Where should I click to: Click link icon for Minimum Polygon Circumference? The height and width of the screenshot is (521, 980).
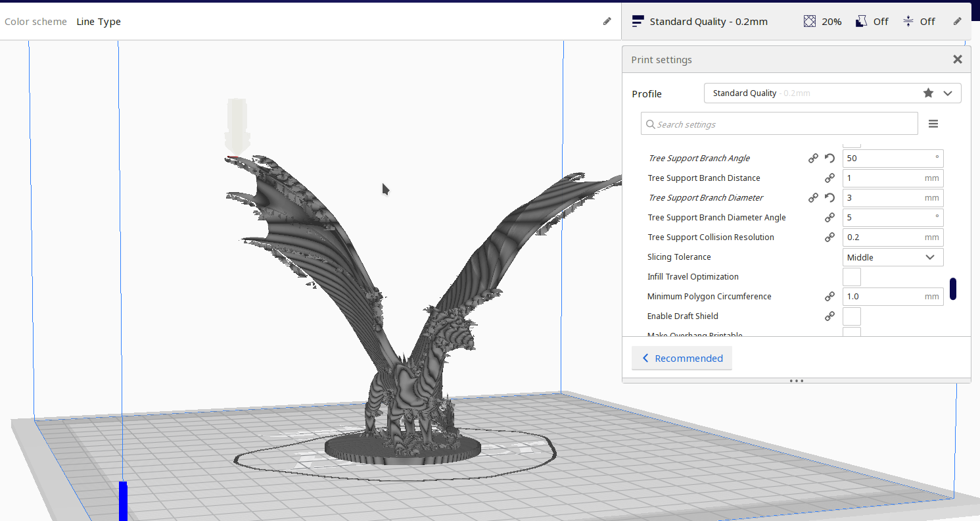[829, 297]
